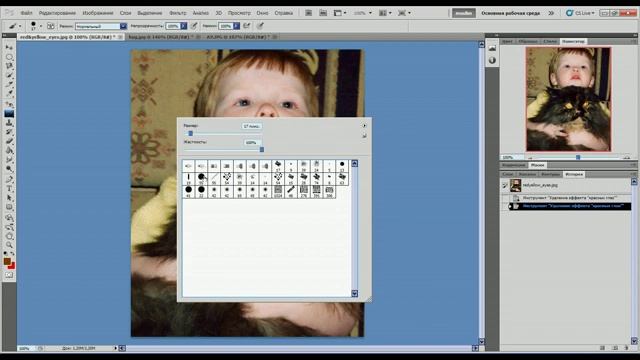Select the Quick Selection tool
Screen dimensions: 640x360
(x=9, y=76)
